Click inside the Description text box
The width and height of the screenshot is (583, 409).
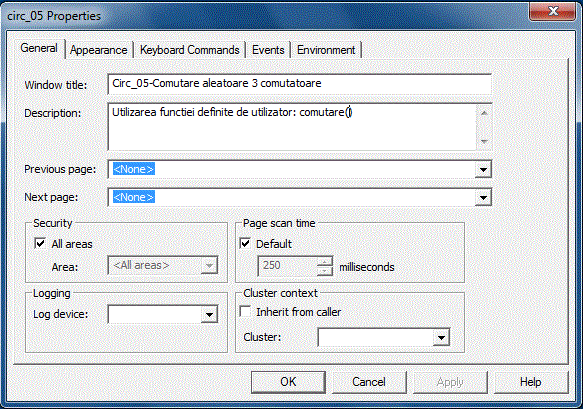pos(292,127)
